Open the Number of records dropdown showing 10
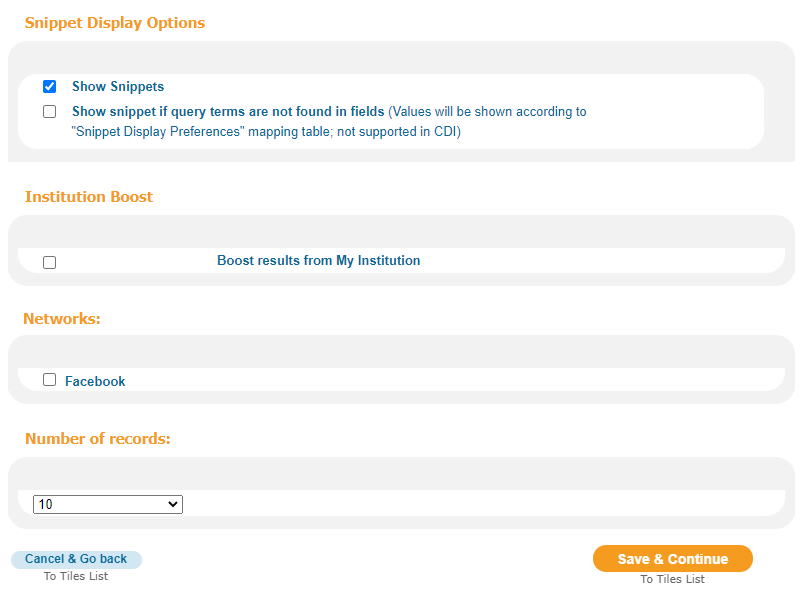The image size is (804, 592). (x=108, y=504)
